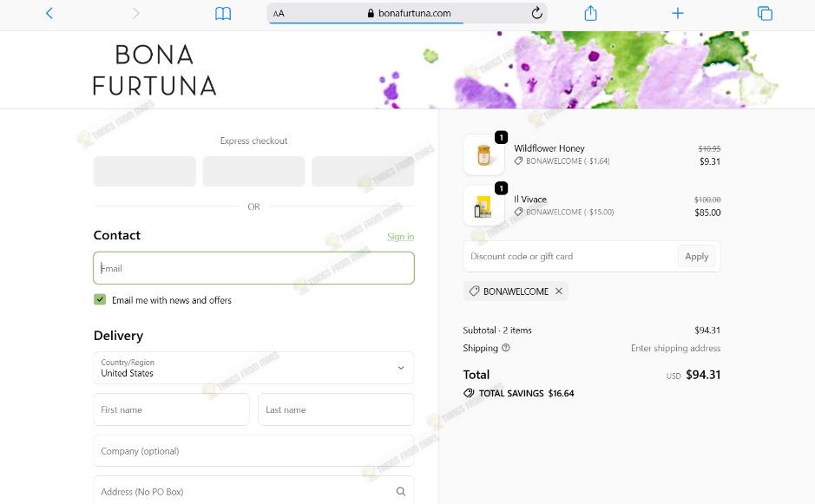The height and width of the screenshot is (504, 815).
Task: Click the Enter shipping address text
Action: click(676, 348)
